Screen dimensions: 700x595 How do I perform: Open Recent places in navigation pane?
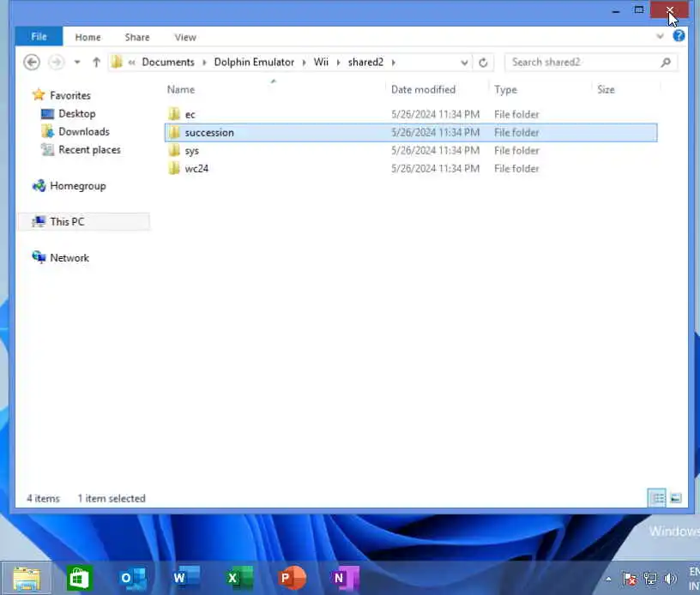pyautogui.click(x=89, y=150)
